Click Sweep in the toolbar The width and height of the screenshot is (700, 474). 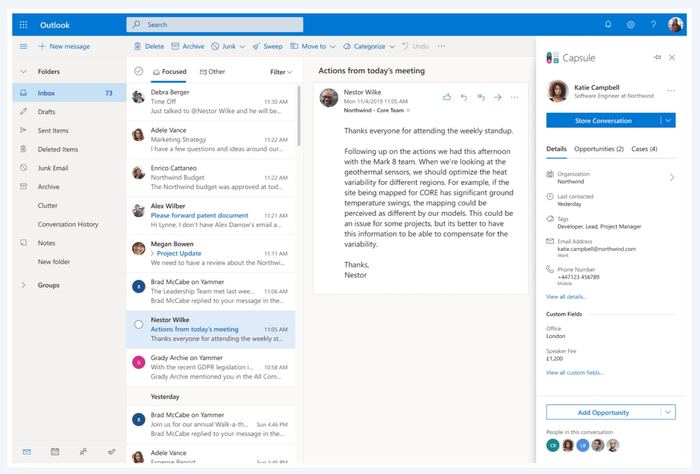267,46
